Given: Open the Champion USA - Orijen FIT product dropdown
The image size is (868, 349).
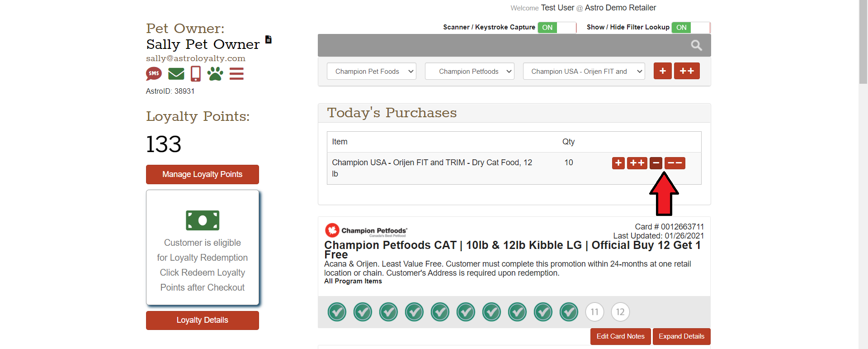Looking at the screenshot, I should coord(584,71).
